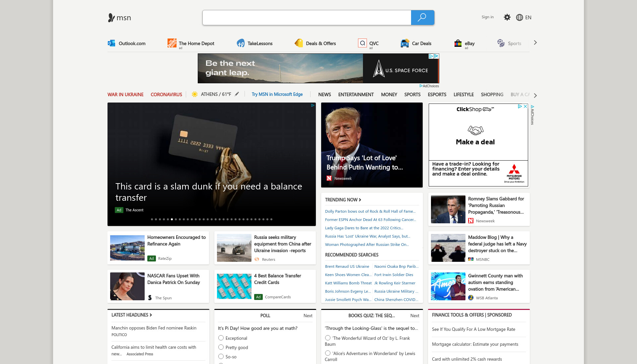The width and height of the screenshot is (637, 364).
Task: Click the blue search magnifier button
Action: (422, 18)
